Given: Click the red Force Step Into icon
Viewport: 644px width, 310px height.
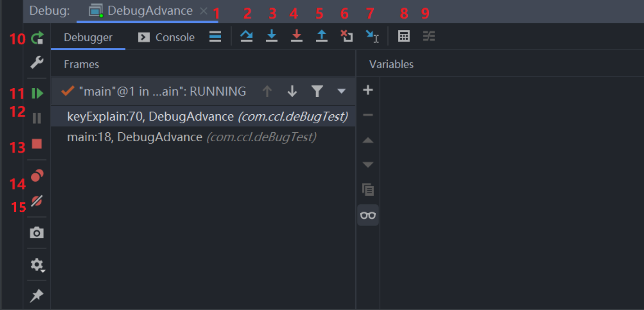Looking at the screenshot, I should [x=296, y=36].
